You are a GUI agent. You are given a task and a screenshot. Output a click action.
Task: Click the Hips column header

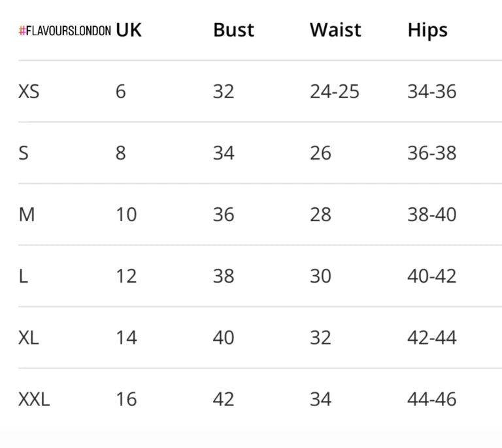(427, 31)
